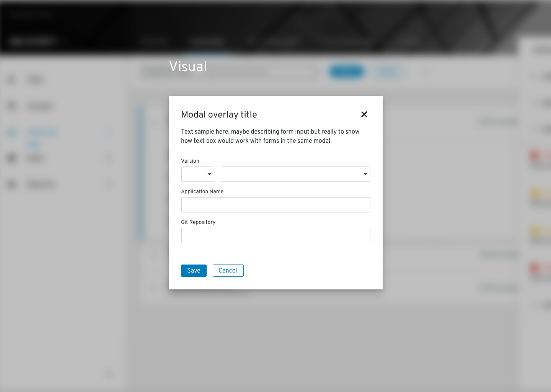The width and height of the screenshot is (551, 392).
Task: Click the bottom-most left sidebar icon
Action: pos(11,184)
